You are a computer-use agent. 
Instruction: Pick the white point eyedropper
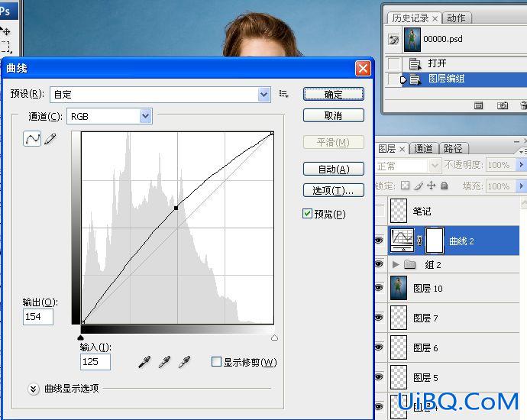coord(184,362)
